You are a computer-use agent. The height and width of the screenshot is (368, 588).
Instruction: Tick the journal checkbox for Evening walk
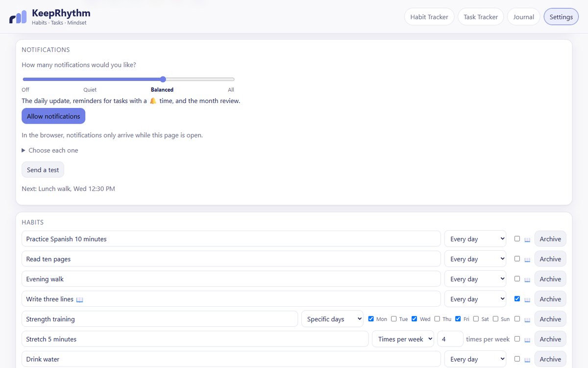tap(517, 279)
